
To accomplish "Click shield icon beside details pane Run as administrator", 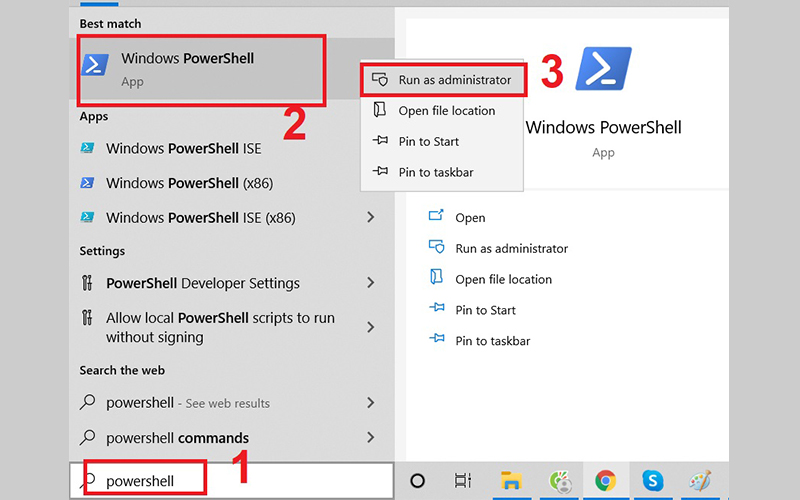I will (436, 247).
